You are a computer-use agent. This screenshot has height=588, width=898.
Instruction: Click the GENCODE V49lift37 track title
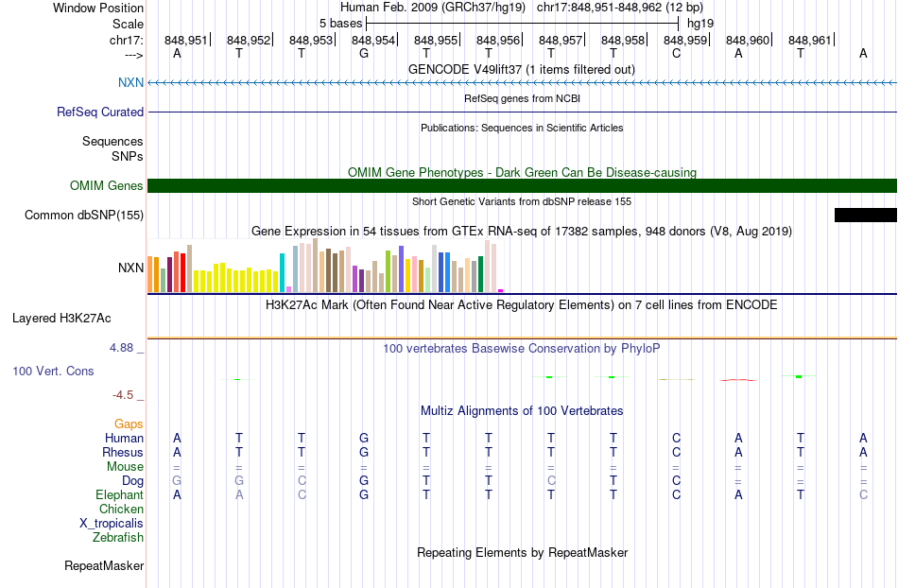click(521, 69)
